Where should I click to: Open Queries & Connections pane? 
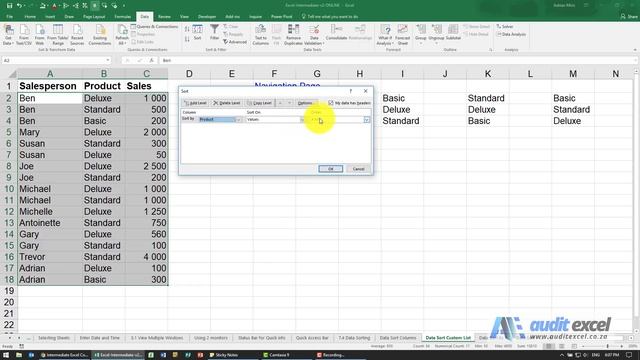coord(154,27)
